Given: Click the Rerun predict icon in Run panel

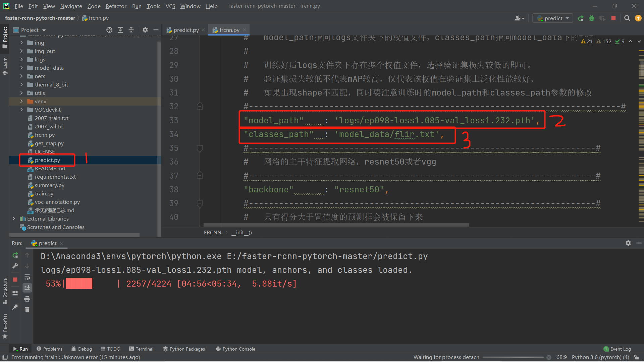Looking at the screenshot, I should pos(15,255).
